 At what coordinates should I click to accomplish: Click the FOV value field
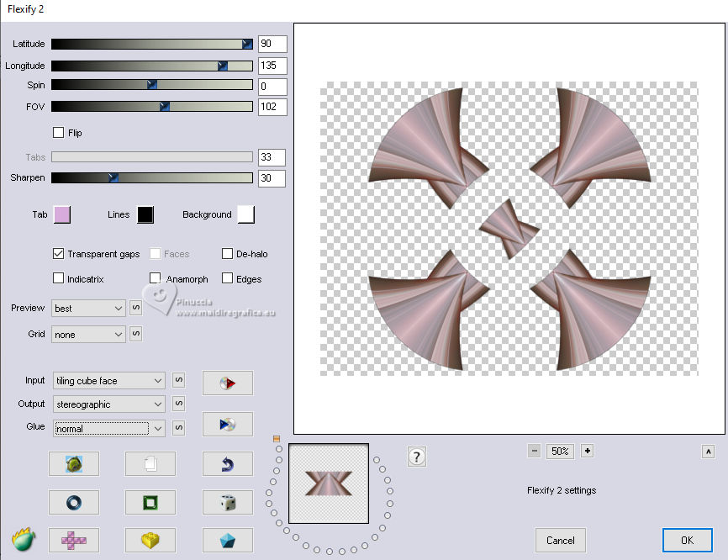pos(272,107)
